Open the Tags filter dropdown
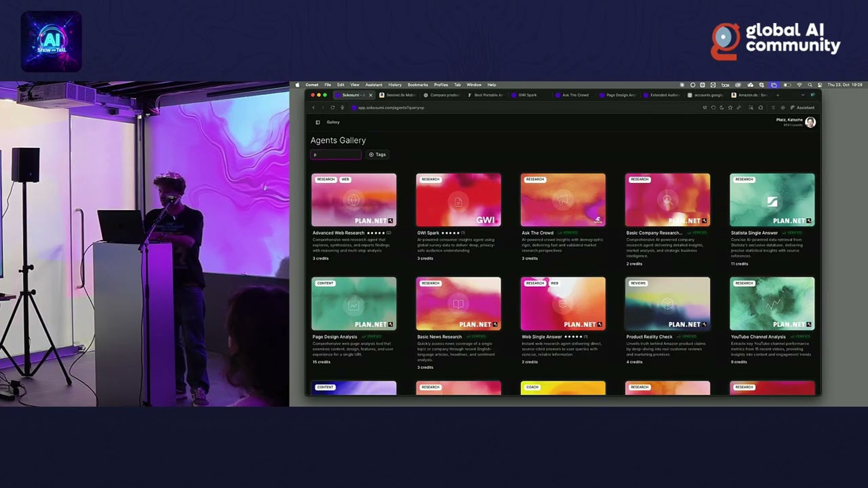This screenshot has width=868, height=488. pyautogui.click(x=377, y=155)
